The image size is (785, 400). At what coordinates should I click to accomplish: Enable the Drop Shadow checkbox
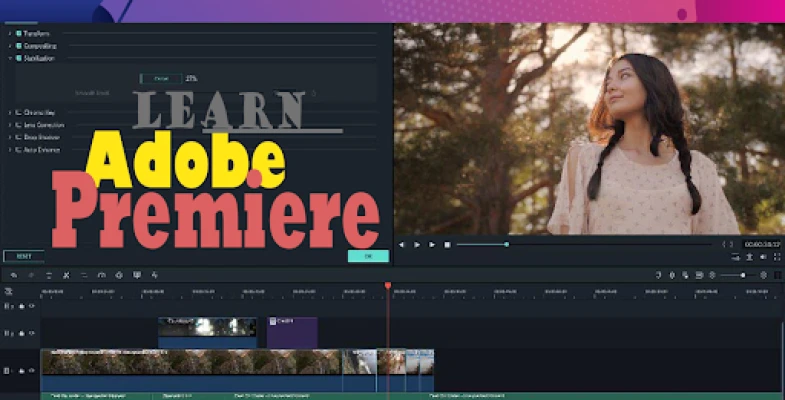coord(19,137)
